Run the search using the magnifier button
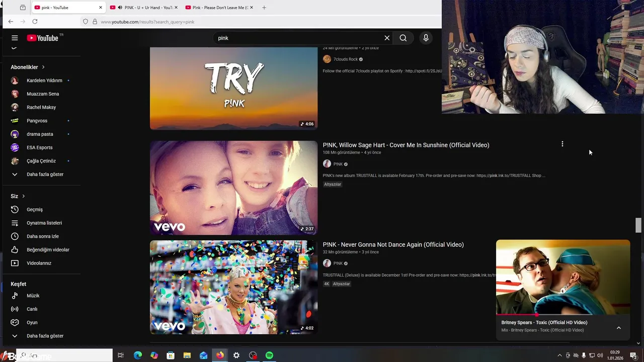This screenshot has height=362, width=644. point(403,38)
